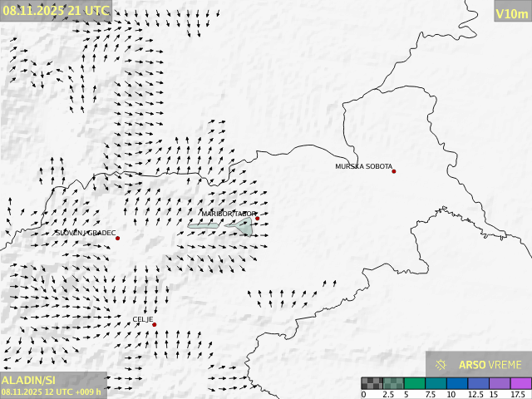Pick the green 5 legend swatch
532x399 pixels.
[x=414, y=383]
